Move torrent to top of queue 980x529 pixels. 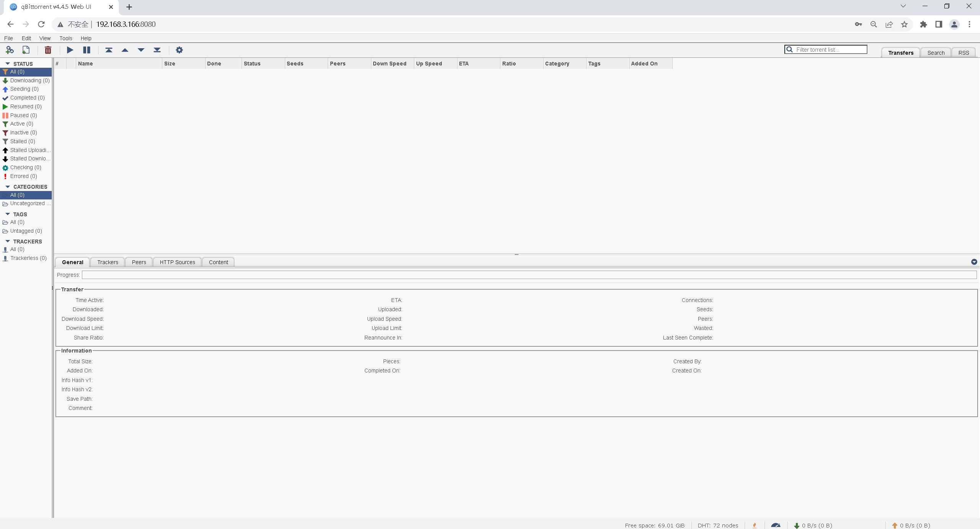[109, 50]
